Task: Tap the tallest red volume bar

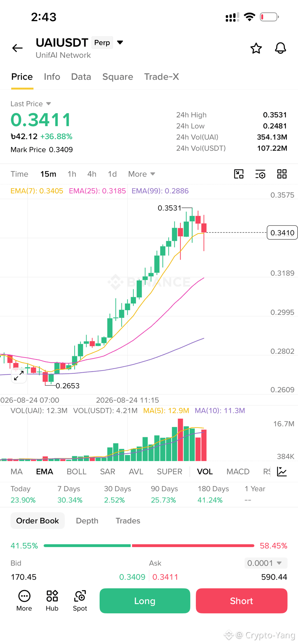Action: point(180,440)
